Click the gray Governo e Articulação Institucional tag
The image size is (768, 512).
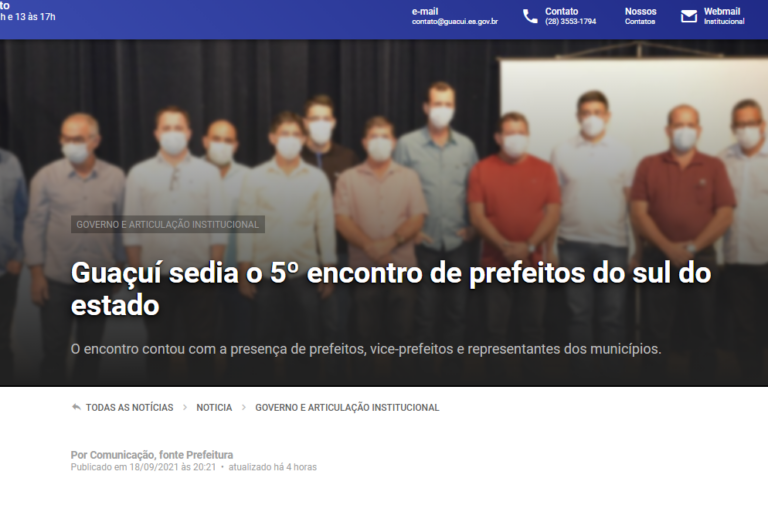(x=168, y=224)
